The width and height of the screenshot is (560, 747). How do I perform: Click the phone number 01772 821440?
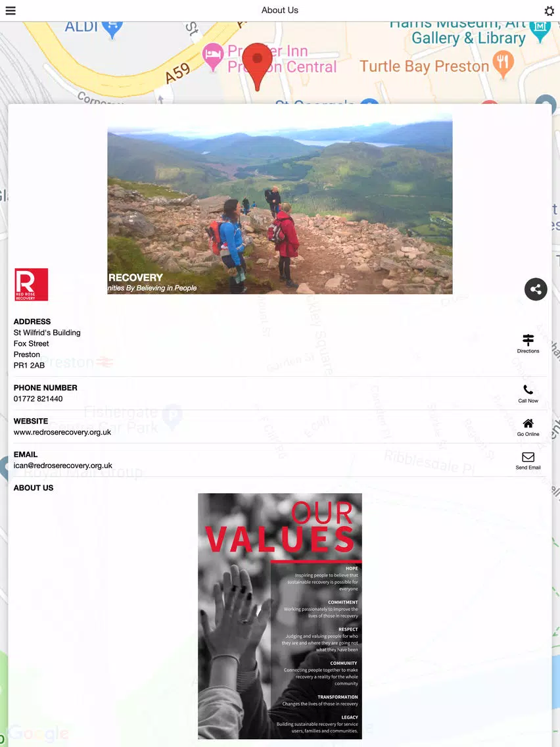pyautogui.click(x=38, y=398)
